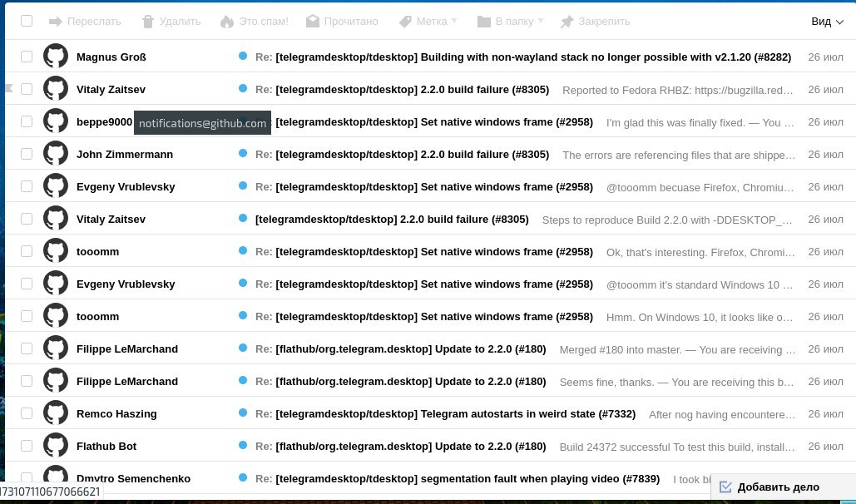Viewport: 856px width, 504px height.
Task: Click the notifications@github.com tooltip
Action: (x=202, y=123)
